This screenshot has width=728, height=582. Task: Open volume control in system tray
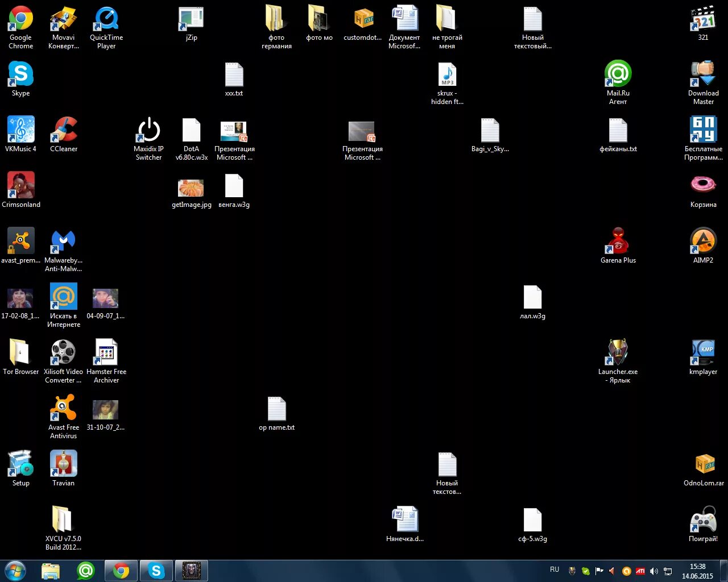tap(654, 571)
